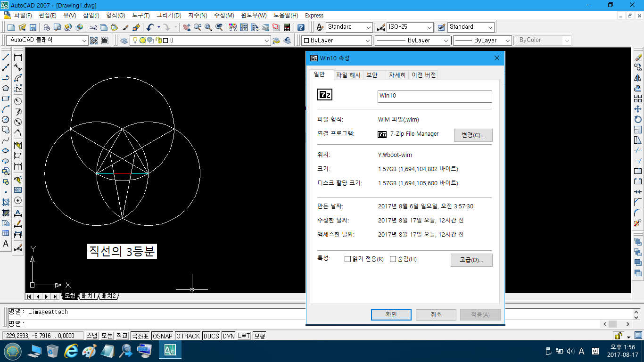
Task: Toggle 스냅 snap mode in status bar
Action: [x=91, y=336]
